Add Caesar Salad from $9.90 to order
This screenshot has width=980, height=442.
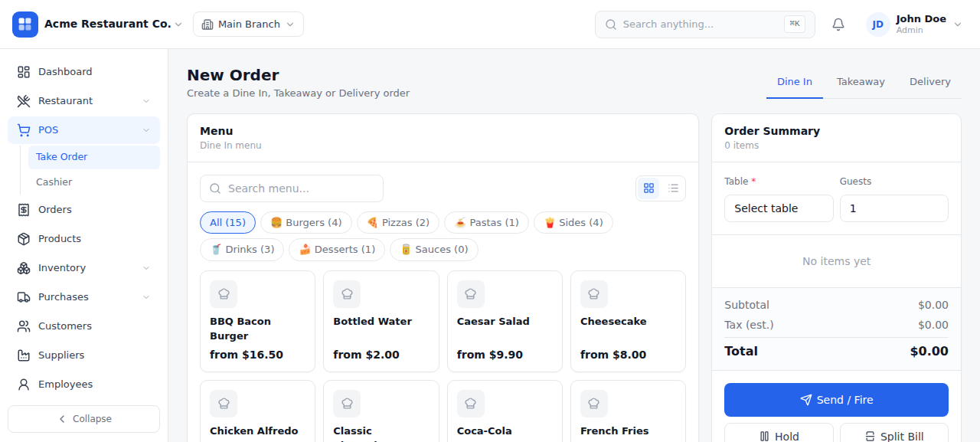(x=505, y=321)
